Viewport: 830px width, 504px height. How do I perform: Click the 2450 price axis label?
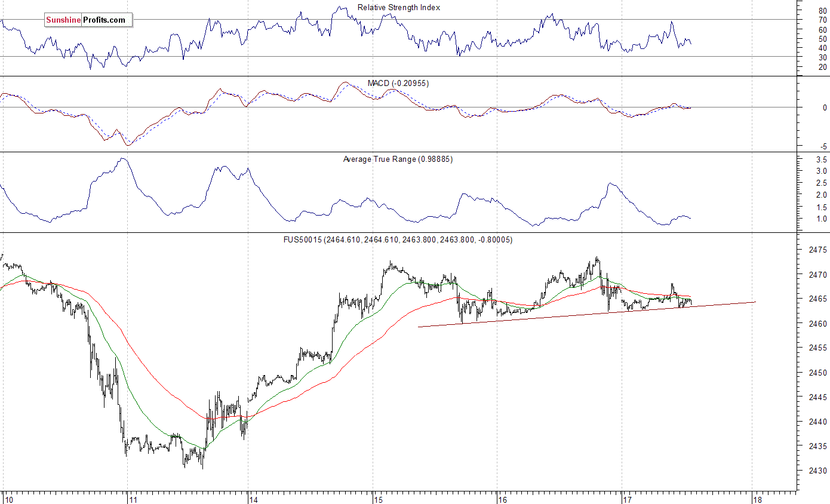pyautogui.click(x=819, y=373)
